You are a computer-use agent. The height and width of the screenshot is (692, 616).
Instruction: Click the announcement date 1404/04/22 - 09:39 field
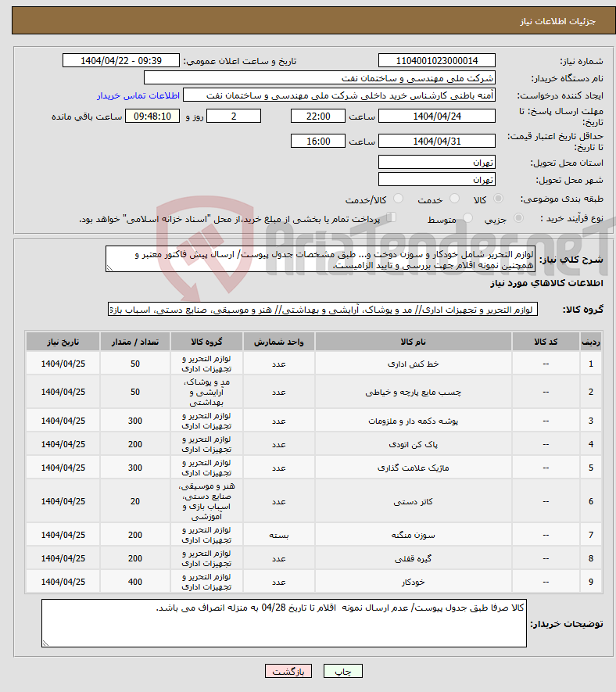121,60
